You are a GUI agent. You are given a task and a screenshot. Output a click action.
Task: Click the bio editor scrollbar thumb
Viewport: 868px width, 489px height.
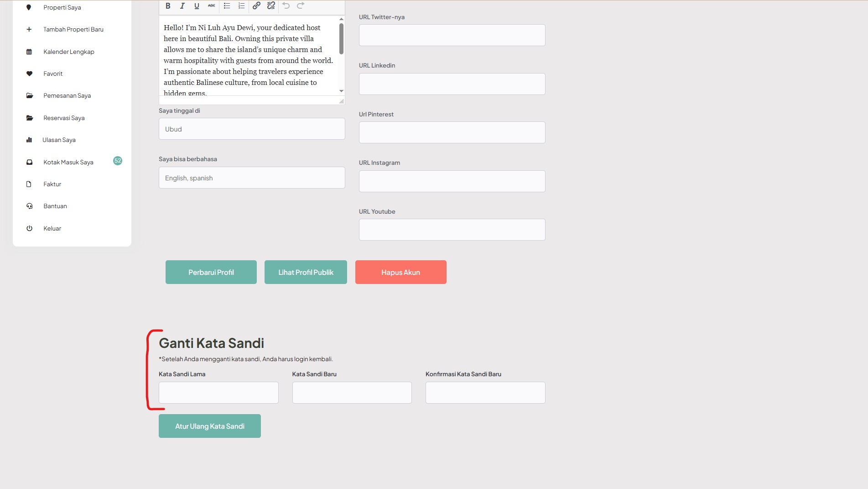tap(341, 39)
